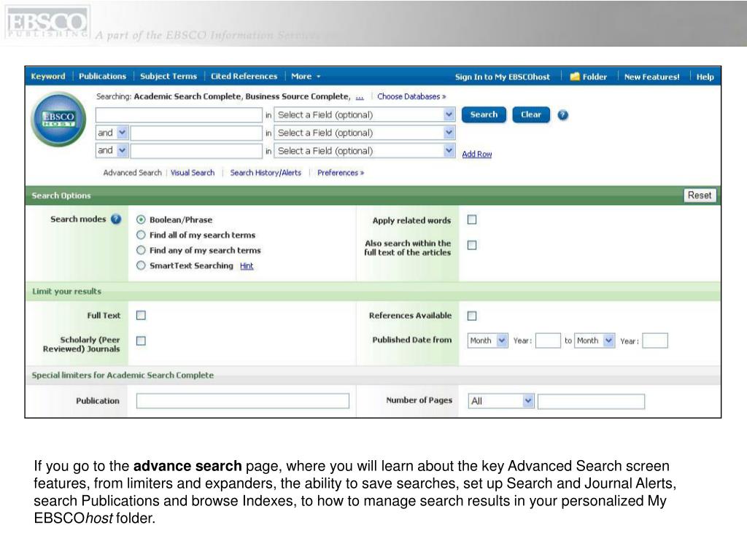Screen dimensions: 747x560
Task: Click the Clear button
Action: click(531, 114)
